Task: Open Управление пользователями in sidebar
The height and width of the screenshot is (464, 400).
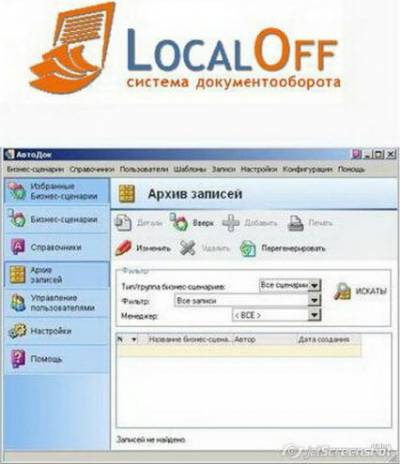Action: (57, 303)
